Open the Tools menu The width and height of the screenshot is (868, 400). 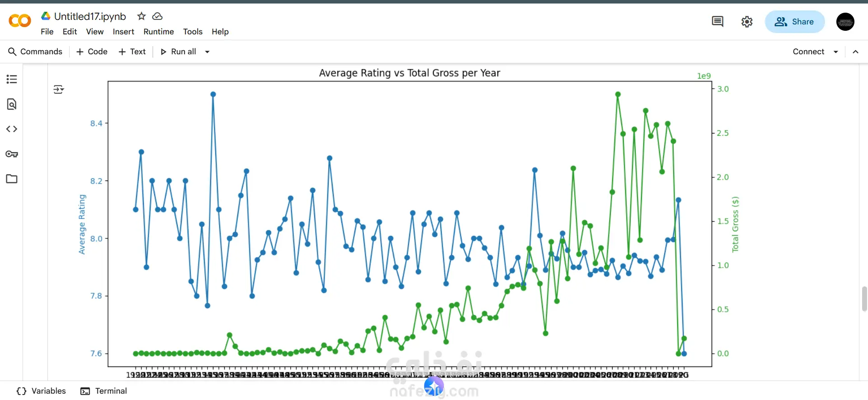tap(193, 32)
